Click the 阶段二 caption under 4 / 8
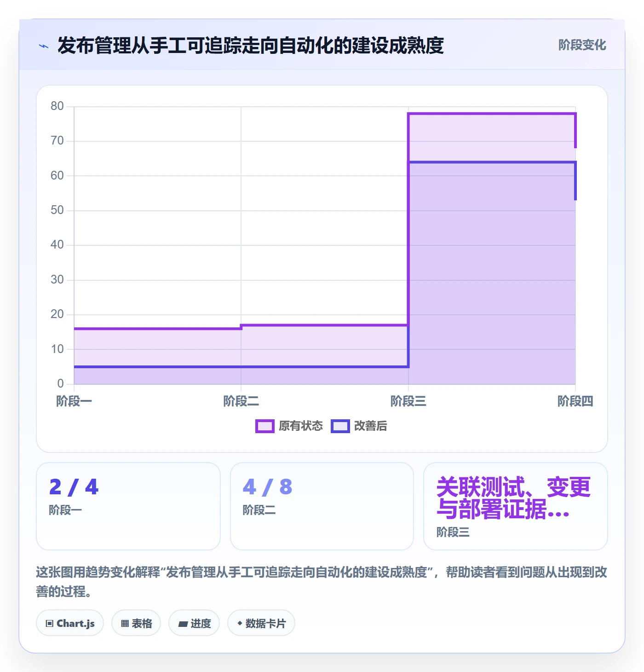The width and height of the screenshot is (644, 672). (259, 510)
